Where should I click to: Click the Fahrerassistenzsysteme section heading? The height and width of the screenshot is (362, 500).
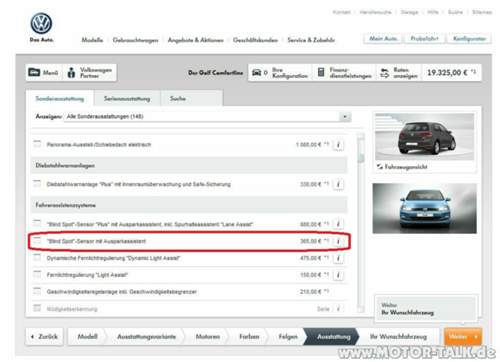click(66, 205)
